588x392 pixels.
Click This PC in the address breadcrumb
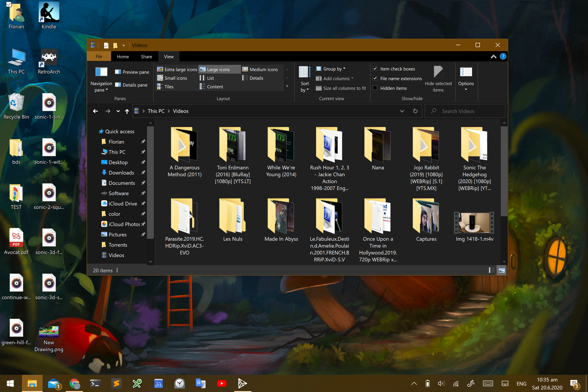156,111
